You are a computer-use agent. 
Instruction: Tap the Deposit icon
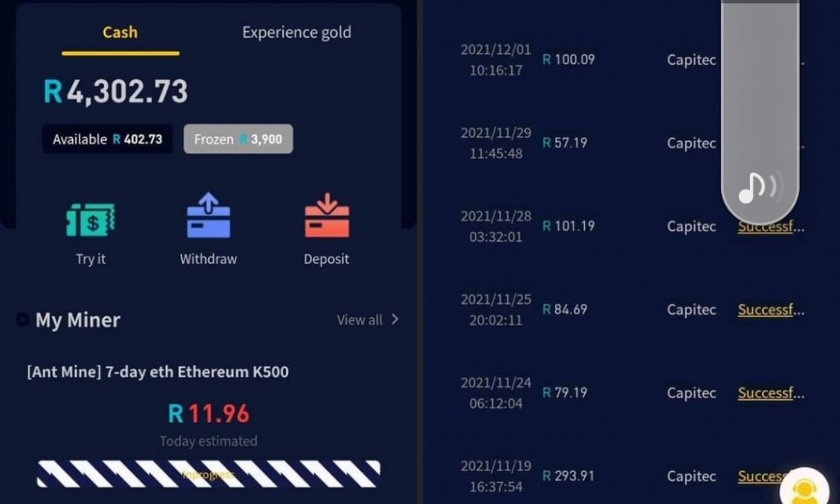click(x=326, y=217)
